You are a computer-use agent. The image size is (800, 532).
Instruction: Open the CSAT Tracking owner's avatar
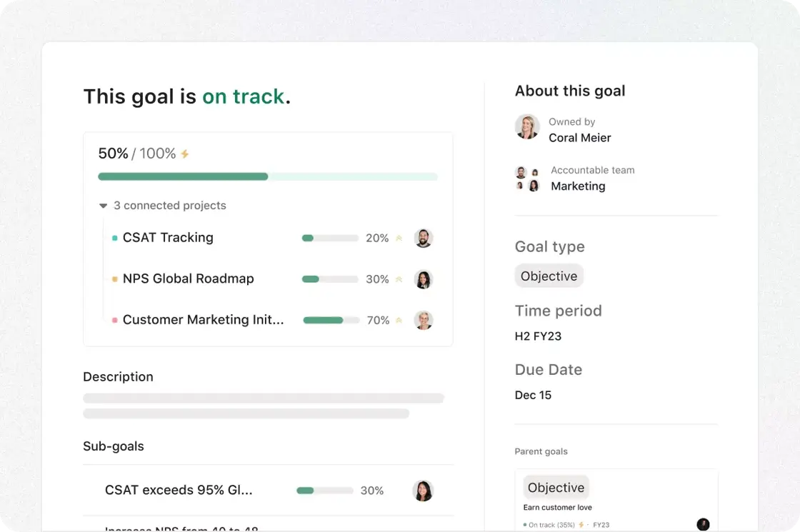[424, 239]
